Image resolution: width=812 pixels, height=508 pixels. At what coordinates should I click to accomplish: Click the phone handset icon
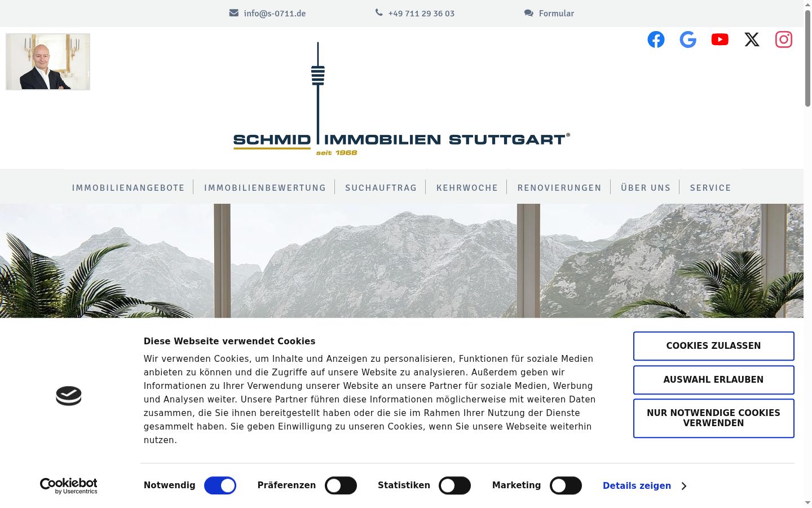tap(379, 12)
